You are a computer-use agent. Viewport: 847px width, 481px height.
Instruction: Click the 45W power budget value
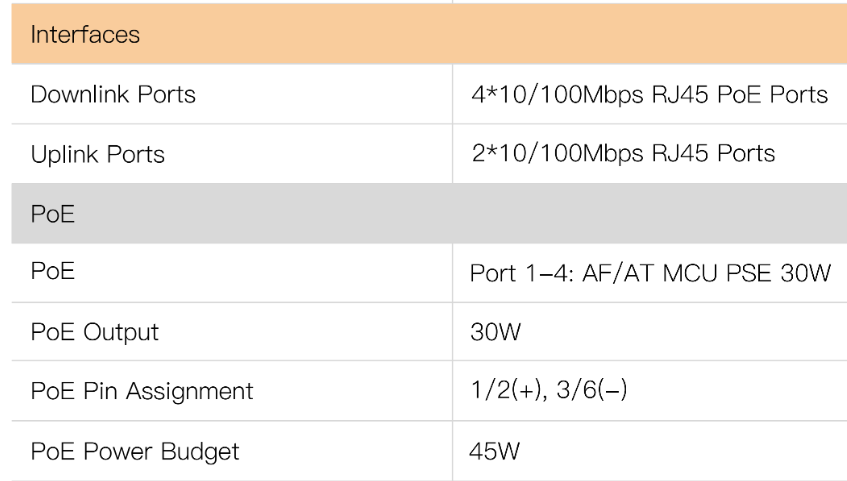click(x=495, y=451)
